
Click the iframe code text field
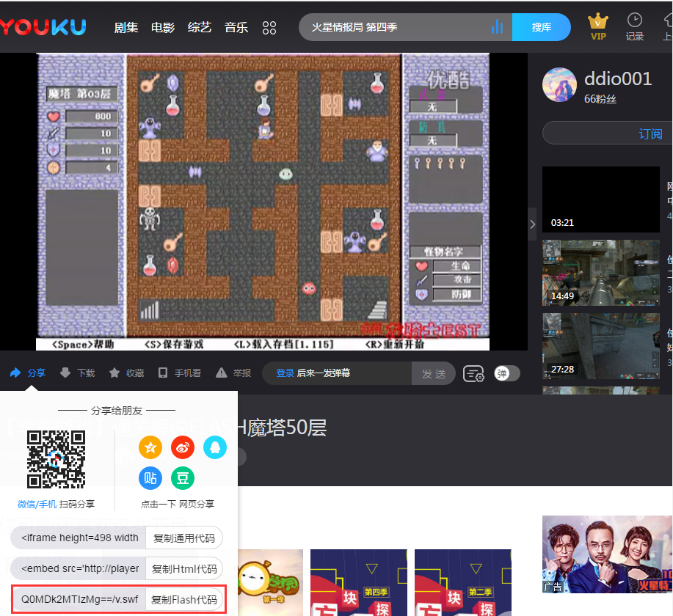click(79, 538)
